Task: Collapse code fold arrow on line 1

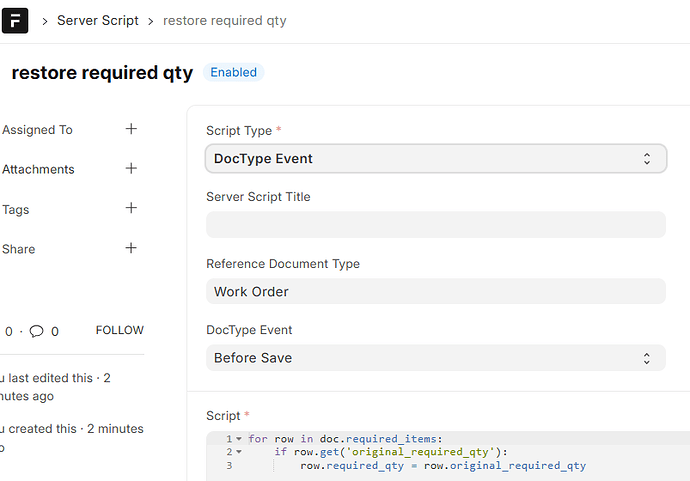Action: click(239, 439)
